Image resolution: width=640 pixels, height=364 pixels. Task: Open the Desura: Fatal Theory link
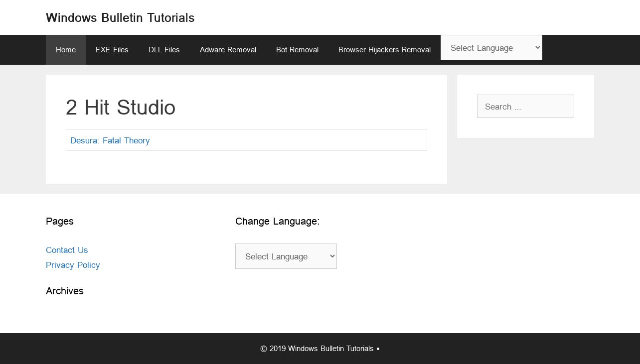[110, 140]
